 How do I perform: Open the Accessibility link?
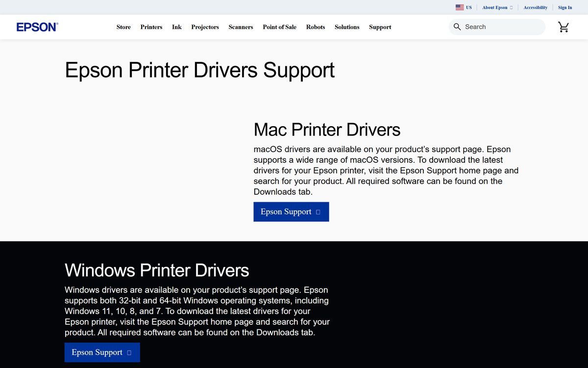[536, 7]
